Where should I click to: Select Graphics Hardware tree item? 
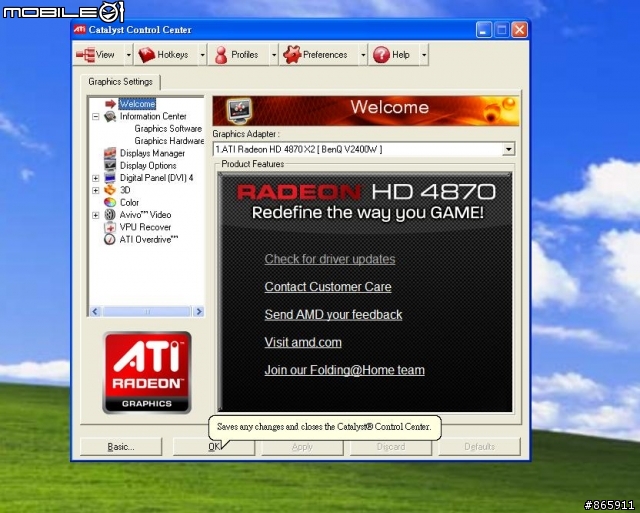tap(169, 141)
